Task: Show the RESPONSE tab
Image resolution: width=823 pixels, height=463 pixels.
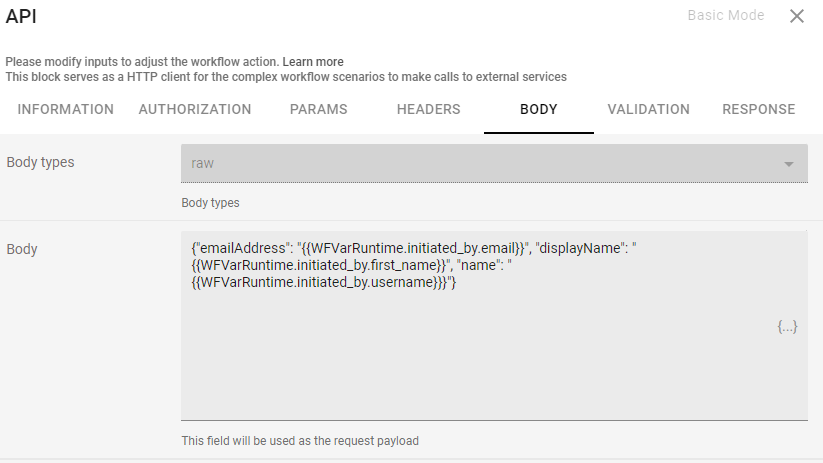Action: point(758,109)
